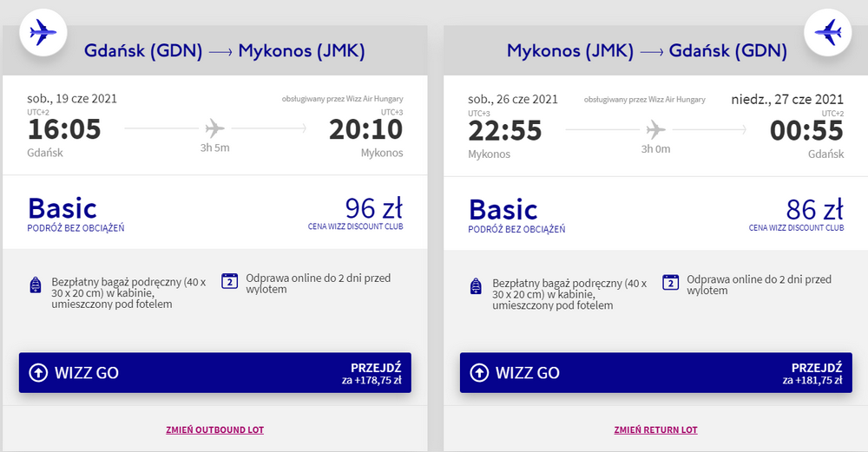
Task: Click the upgrade arrow icon on return WIZZ GO
Action: 479,372
